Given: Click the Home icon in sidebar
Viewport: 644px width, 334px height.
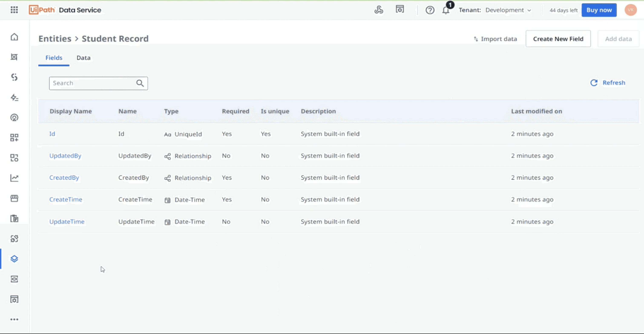Looking at the screenshot, I should click(14, 37).
